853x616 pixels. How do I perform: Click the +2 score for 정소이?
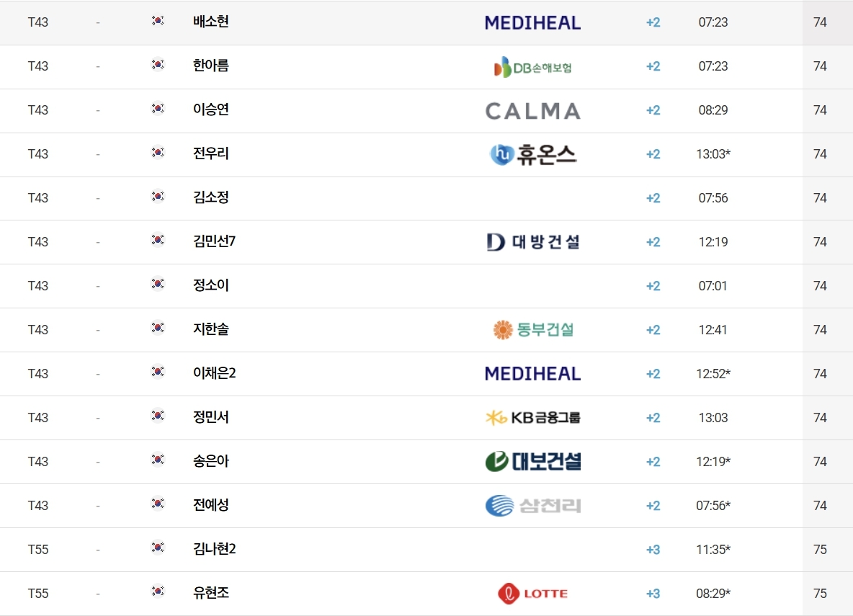pos(653,286)
